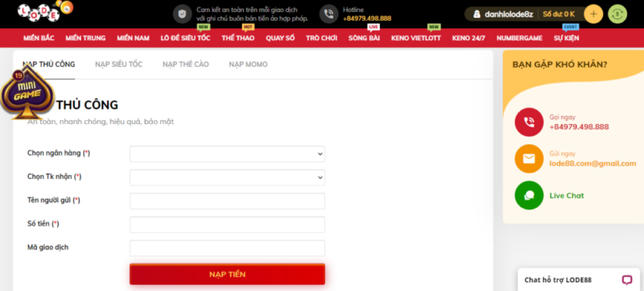Viewport: 644px width, 291px height.
Task: Click the lode88.com@gmail.com email link
Action: 592,163
